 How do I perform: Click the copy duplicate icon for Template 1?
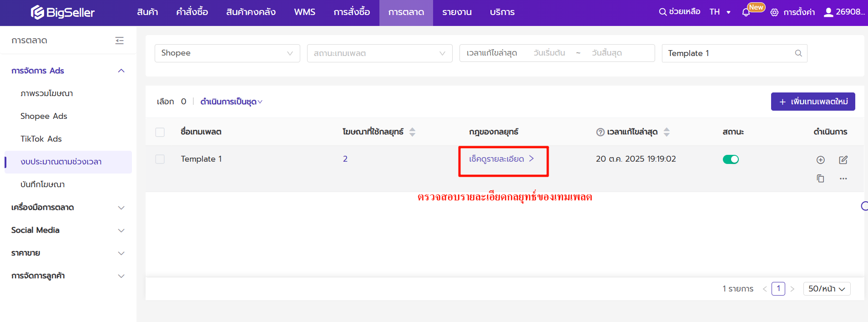point(820,179)
